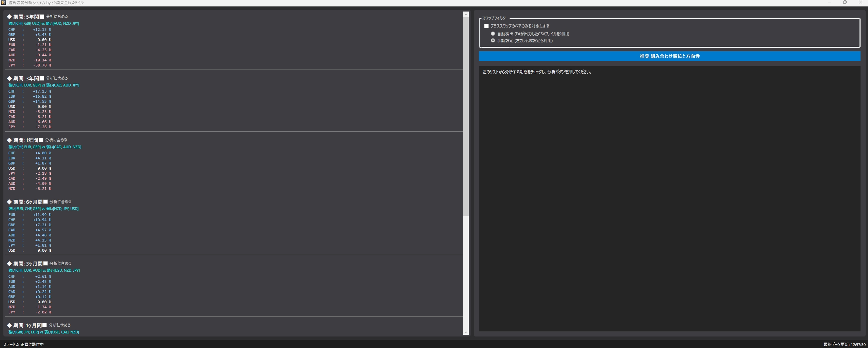
Task: Click the CHF +4.80 % row
Action: tap(30, 153)
